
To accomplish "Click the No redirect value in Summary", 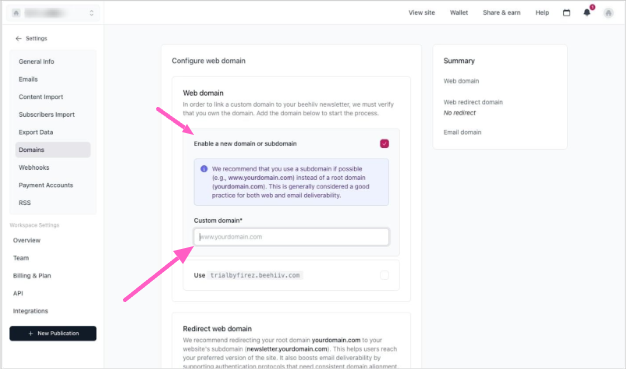I will 460,113.
